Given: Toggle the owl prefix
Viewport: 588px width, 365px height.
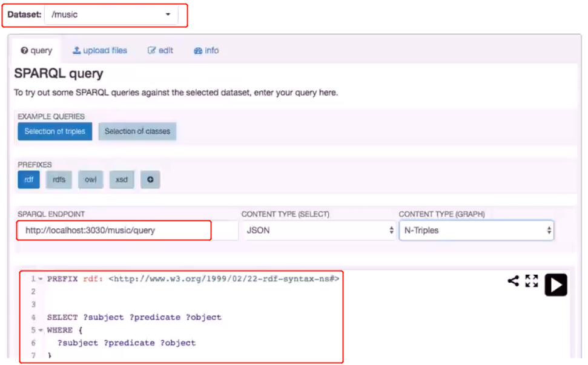Looking at the screenshot, I should [90, 180].
